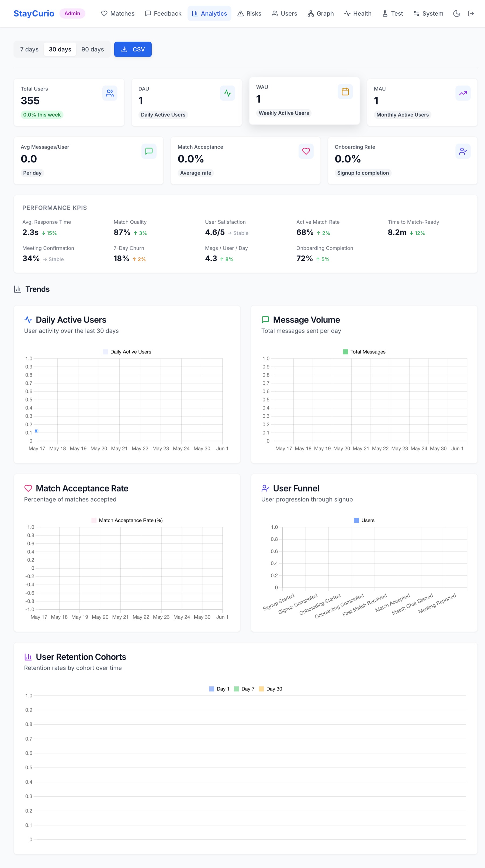This screenshot has height=868, width=485.
Task: Switch time range to 7 days
Action: (29, 49)
